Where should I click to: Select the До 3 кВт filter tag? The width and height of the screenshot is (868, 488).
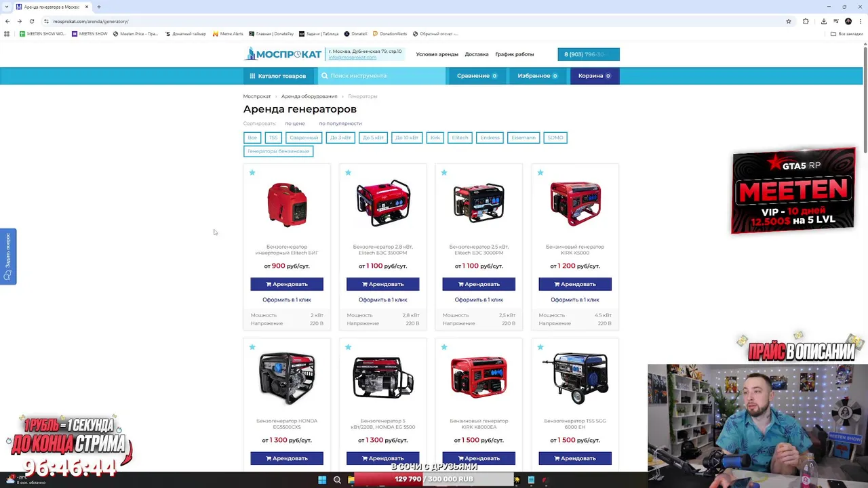pyautogui.click(x=340, y=138)
